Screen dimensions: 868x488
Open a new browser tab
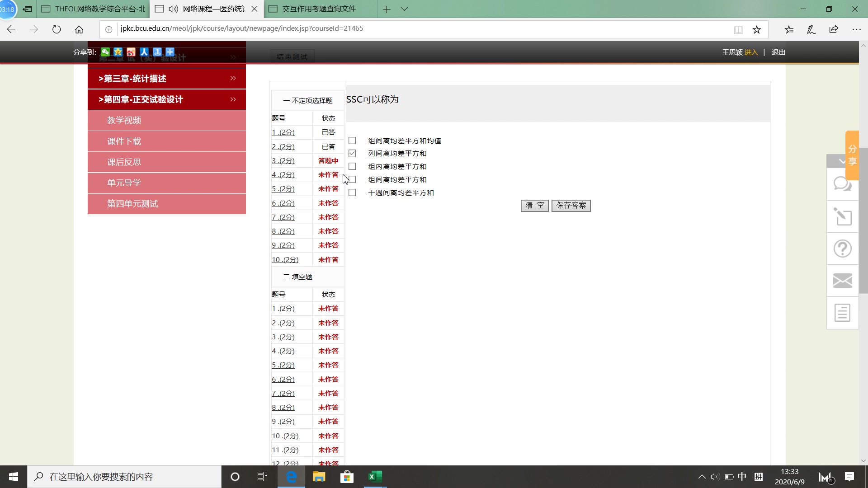point(387,9)
